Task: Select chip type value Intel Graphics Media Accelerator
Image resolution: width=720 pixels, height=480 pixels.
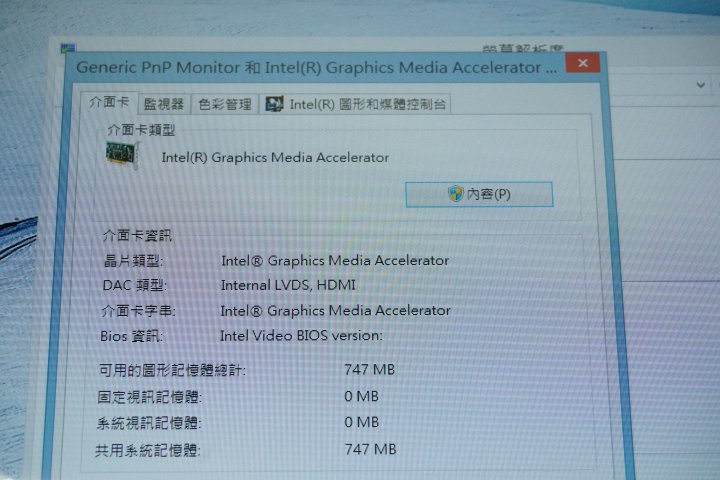Action: pos(335,260)
